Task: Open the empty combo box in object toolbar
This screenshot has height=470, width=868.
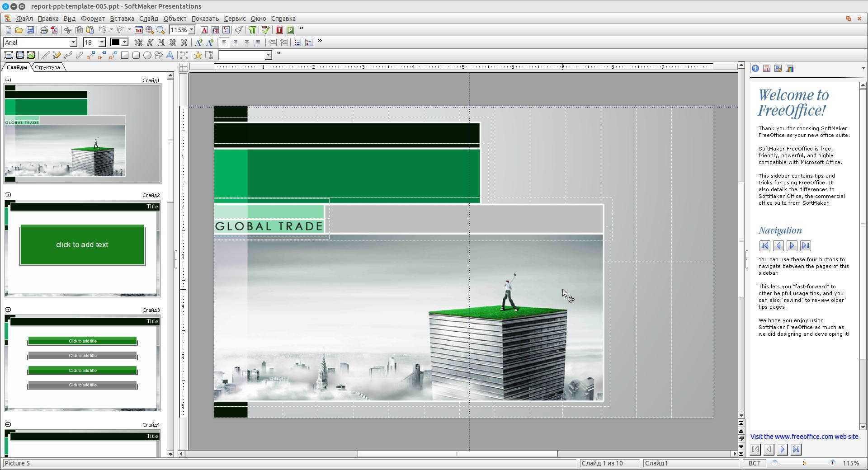Action: pos(245,55)
